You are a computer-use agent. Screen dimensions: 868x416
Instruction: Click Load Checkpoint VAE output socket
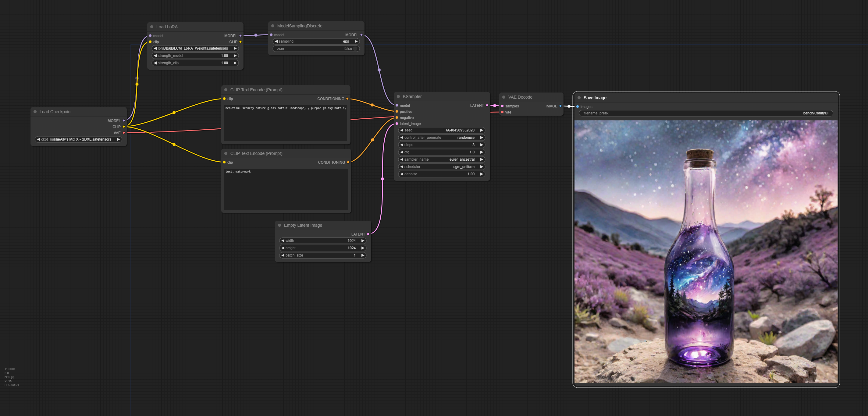point(124,133)
